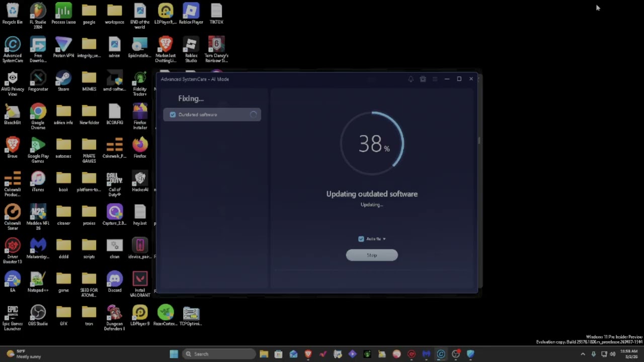
Task: Launch Google Chrome desktop shortcut
Action: [38, 117]
